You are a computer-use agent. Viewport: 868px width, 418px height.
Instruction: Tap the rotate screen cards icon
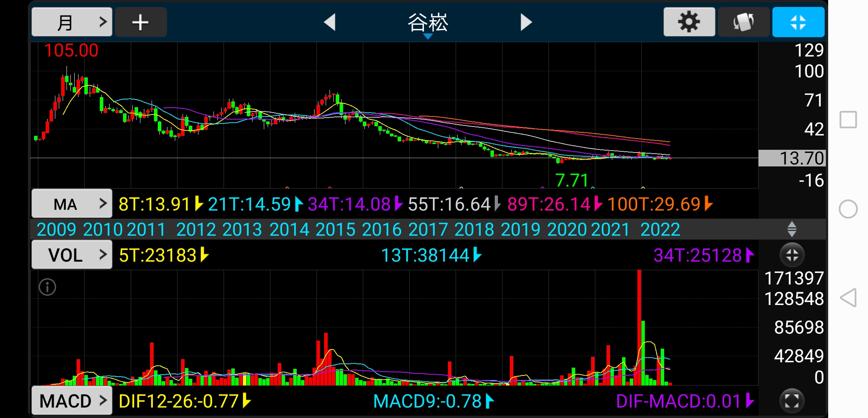point(743,22)
